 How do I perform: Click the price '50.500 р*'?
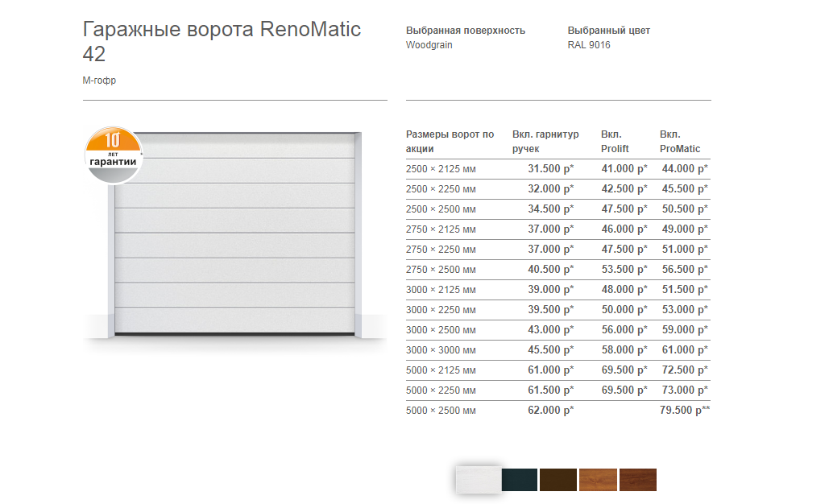pos(685,209)
